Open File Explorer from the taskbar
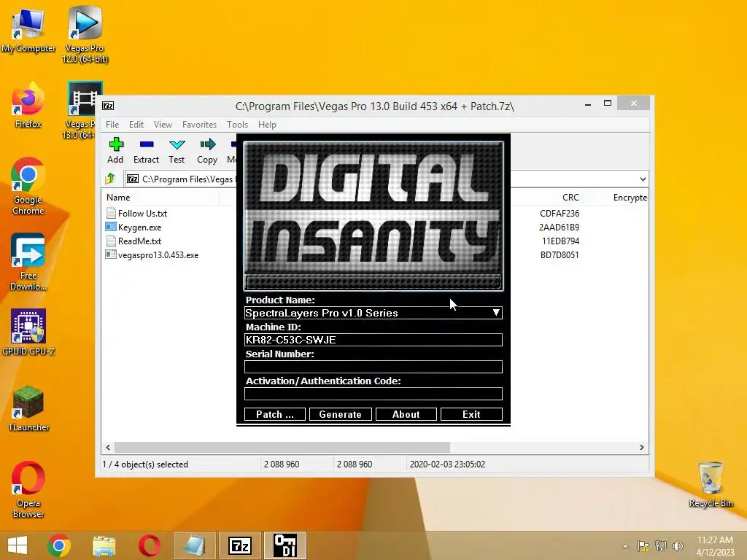The image size is (747, 560). click(104, 545)
